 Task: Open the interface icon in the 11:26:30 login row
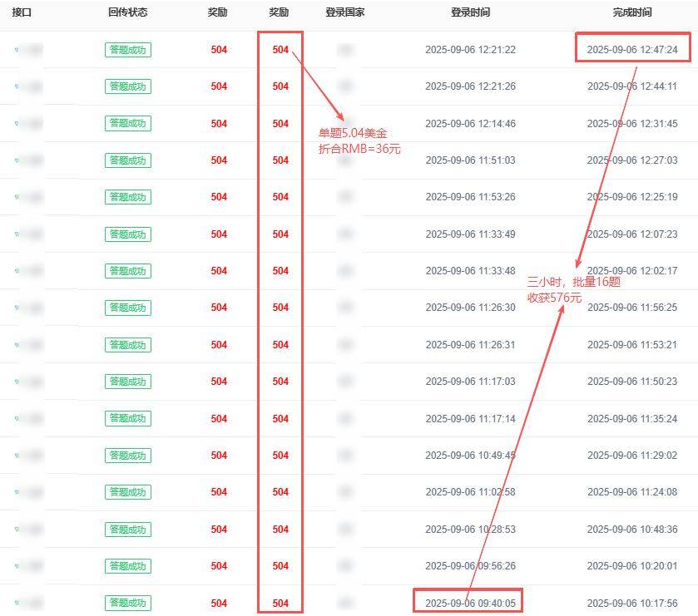click(17, 308)
